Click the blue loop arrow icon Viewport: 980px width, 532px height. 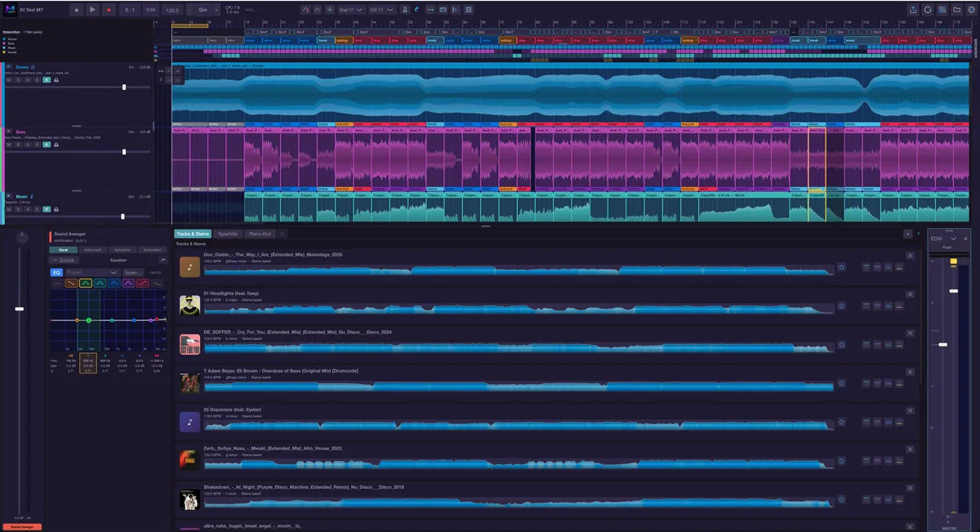tap(416, 10)
